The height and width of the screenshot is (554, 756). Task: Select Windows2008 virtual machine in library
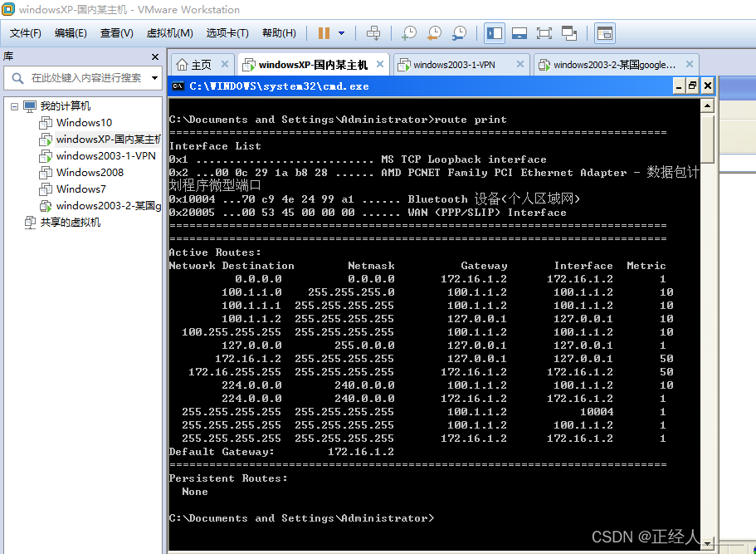coord(90,172)
